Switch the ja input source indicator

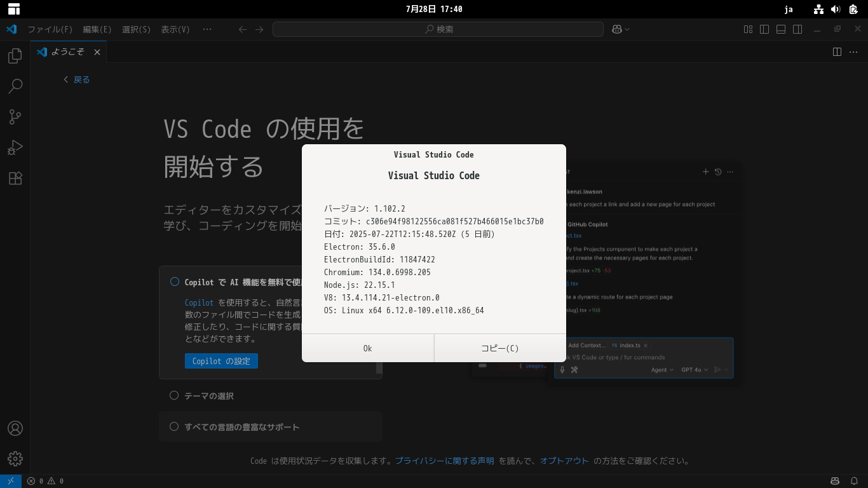tap(789, 9)
